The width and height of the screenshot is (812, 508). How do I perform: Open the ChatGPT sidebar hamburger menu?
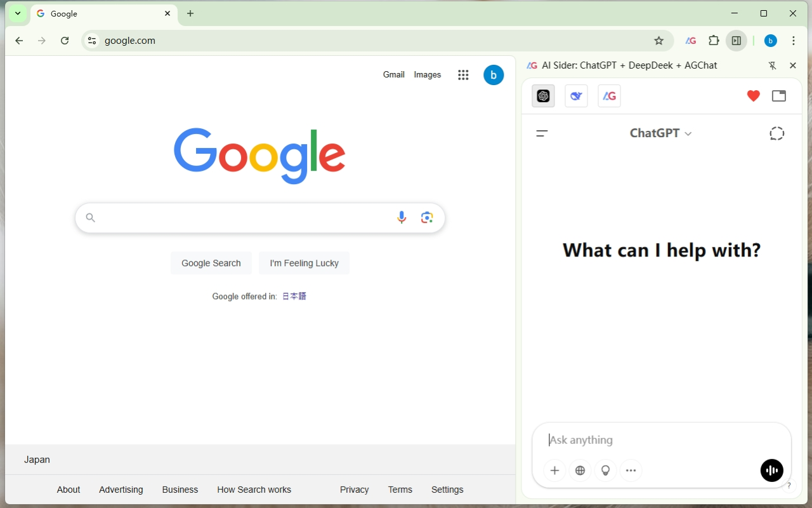[542, 133]
